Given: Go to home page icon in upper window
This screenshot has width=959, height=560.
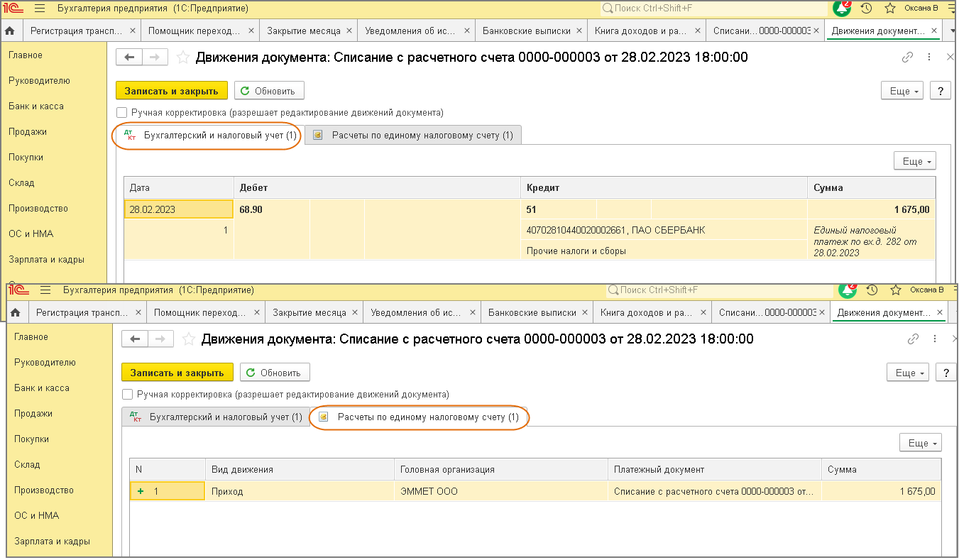Looking at the screenshot, I should [x=10, y=31].
